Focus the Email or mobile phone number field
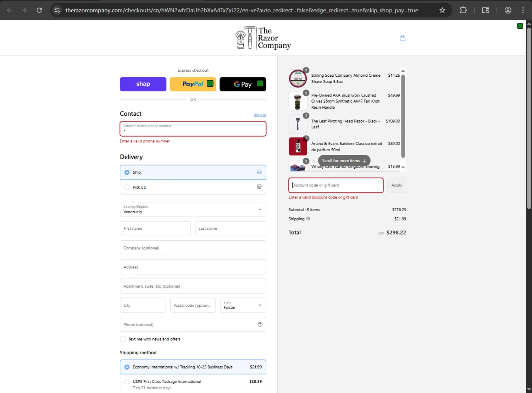The width and height of the screenshot is (532, 393). [193, 129]
